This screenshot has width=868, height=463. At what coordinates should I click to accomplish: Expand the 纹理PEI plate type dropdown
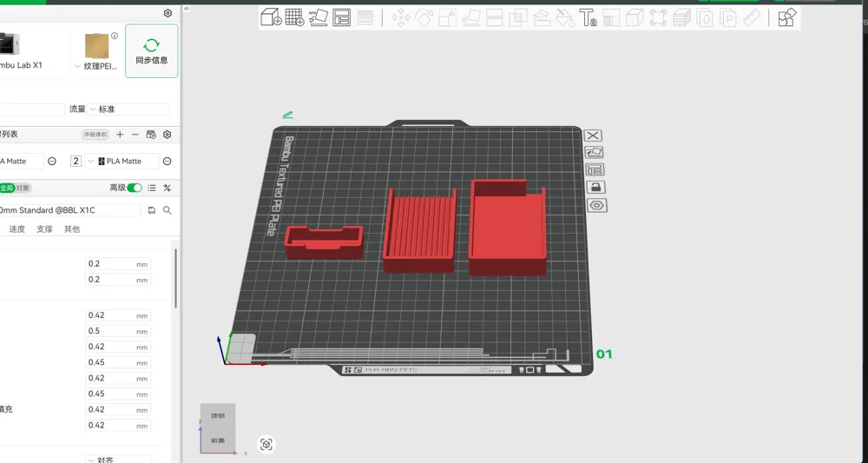[x=96, y=66]
